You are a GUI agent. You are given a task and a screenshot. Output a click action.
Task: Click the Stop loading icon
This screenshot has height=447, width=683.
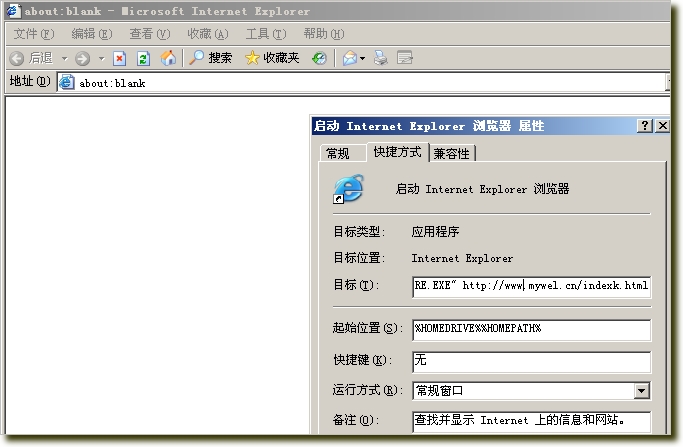point(119,58)
